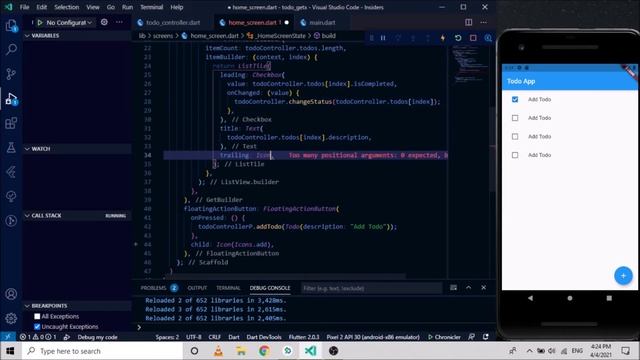The image size is (640, 360).
Task: Open Windows Start menu
Action: pyautogui.click(x=10, y=351)
